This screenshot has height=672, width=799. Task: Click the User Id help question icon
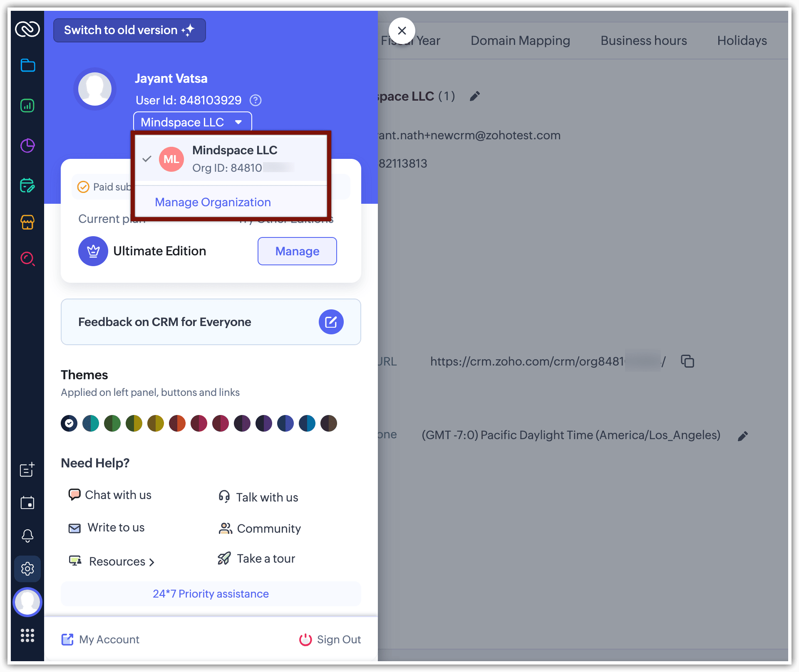255,100
